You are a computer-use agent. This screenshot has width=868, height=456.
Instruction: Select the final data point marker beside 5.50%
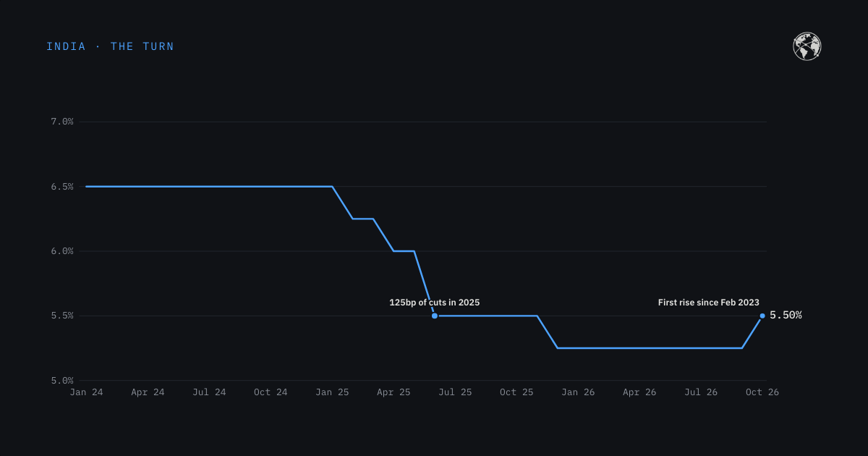click(x=762, y=316)
